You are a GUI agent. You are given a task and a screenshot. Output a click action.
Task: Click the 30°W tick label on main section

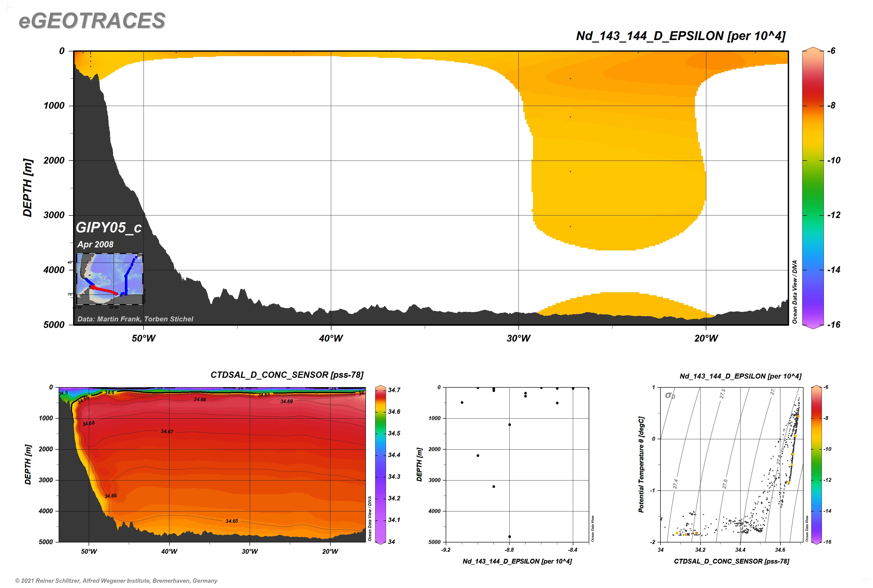(x=518, y=339)
